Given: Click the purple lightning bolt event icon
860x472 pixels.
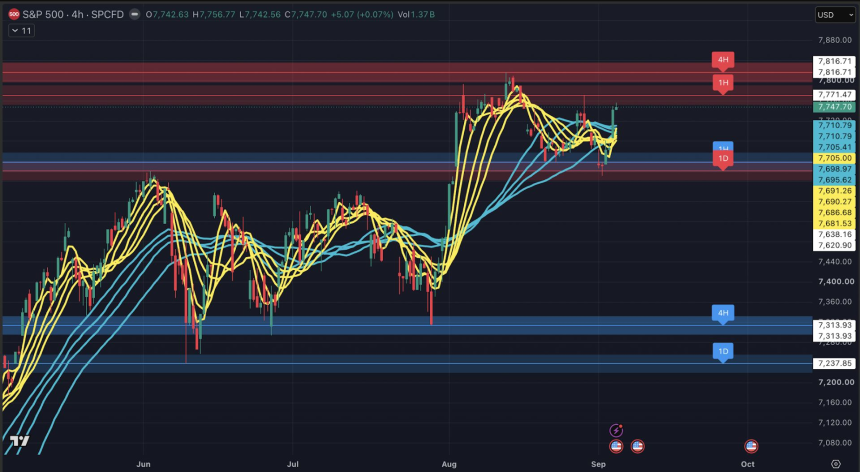Looking at the screenshot, I should coord(616,430).
